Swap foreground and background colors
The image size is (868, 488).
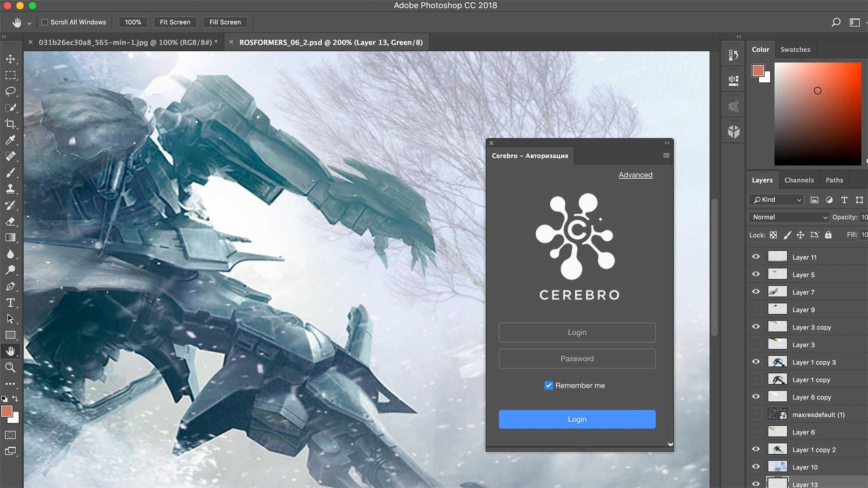tap(15, 398)
